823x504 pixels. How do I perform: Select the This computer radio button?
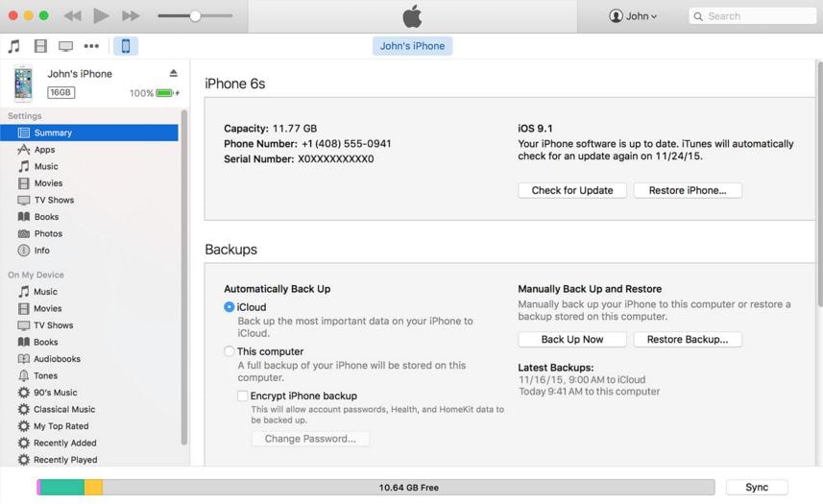229,351
